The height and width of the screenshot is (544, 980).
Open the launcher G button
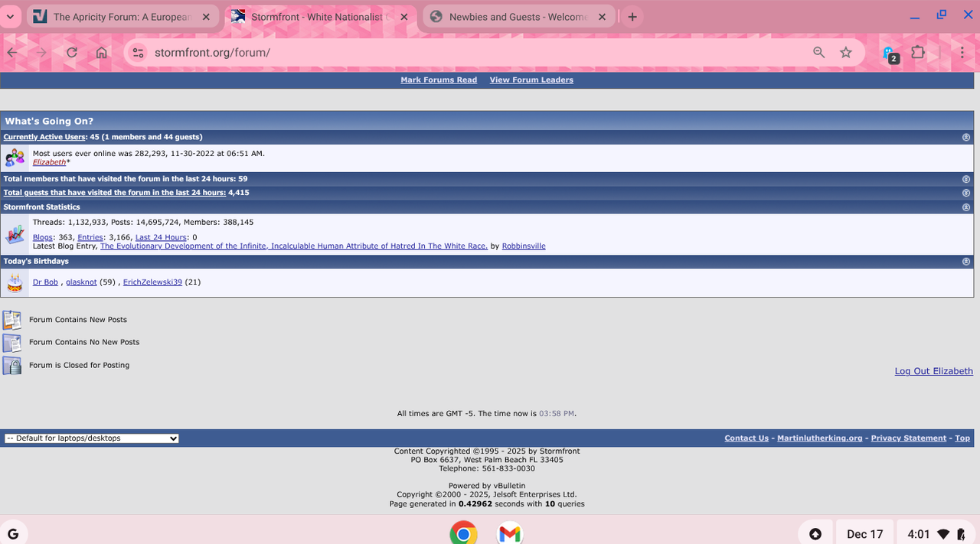point(12,533)
